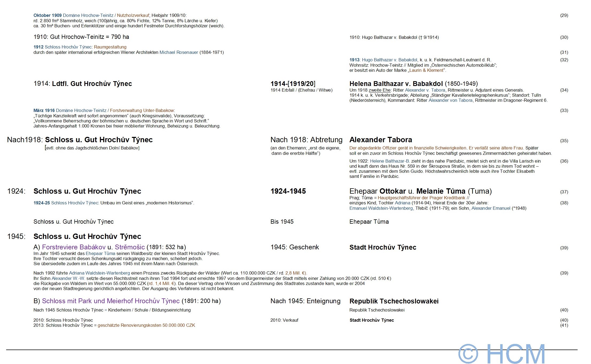Click the Alexander Emanuel name link
Image resolution: width=591 pixels, height=364 pixels.
tap(491, 208)
